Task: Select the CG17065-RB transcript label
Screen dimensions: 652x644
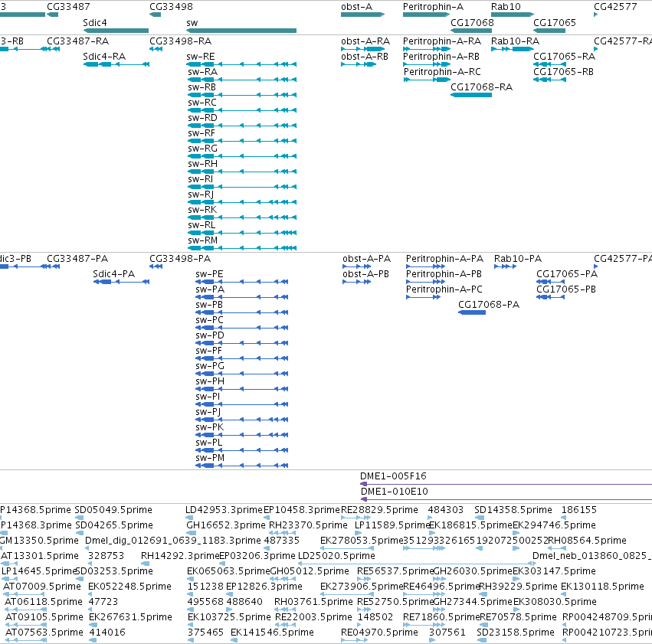Action: click(x=563, y=72)
